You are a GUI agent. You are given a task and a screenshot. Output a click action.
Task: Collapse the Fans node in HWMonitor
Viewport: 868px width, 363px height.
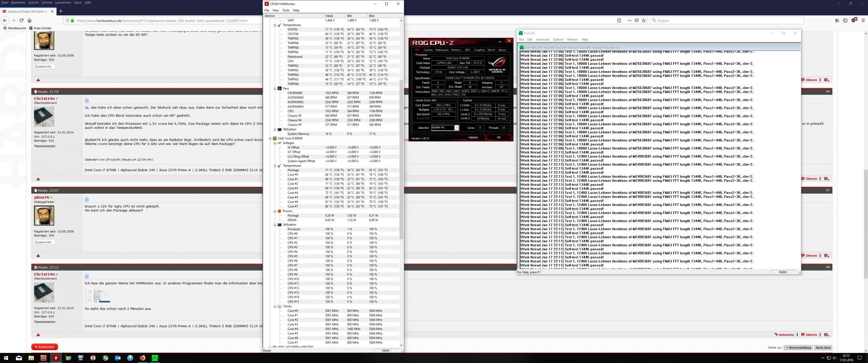pos(275,89)
